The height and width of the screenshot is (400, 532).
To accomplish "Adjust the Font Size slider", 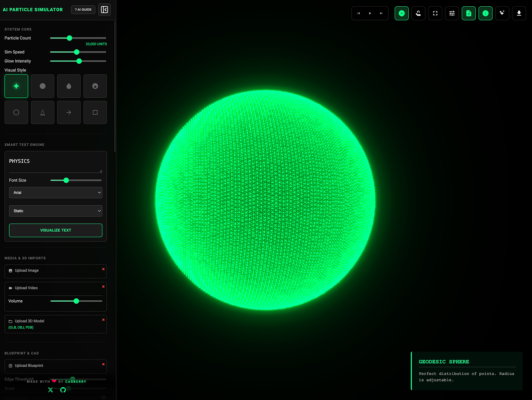I will (x=76, y=180).
